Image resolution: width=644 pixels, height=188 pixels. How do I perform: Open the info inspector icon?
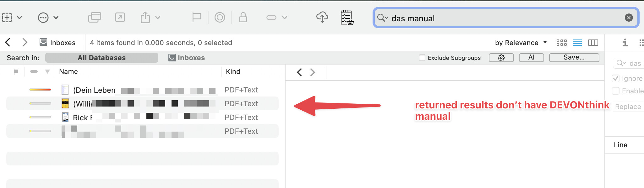click(x=625, y=43)
